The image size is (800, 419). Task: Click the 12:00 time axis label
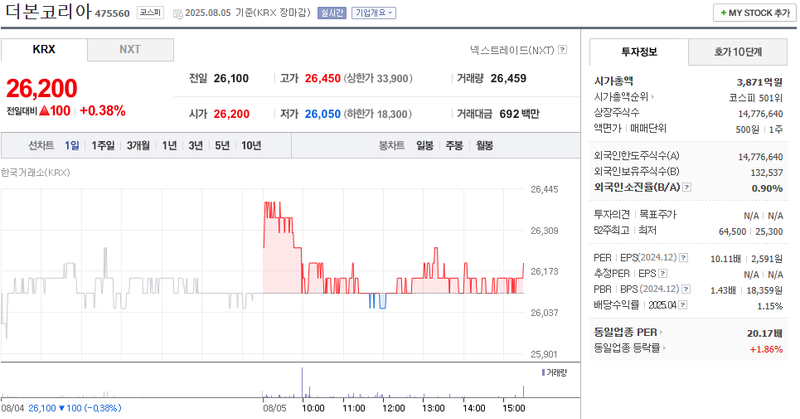pyautogui.click(x=393, y=408)
